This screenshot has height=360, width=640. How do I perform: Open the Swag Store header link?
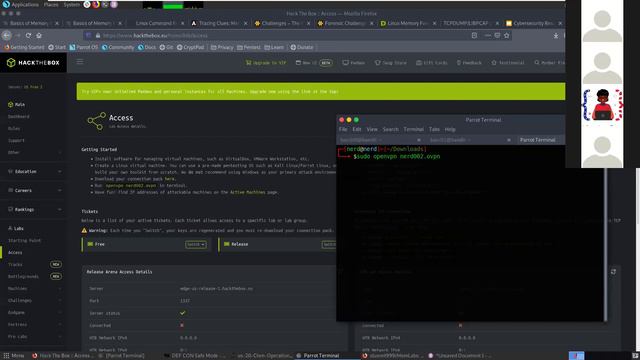[391, 63]
